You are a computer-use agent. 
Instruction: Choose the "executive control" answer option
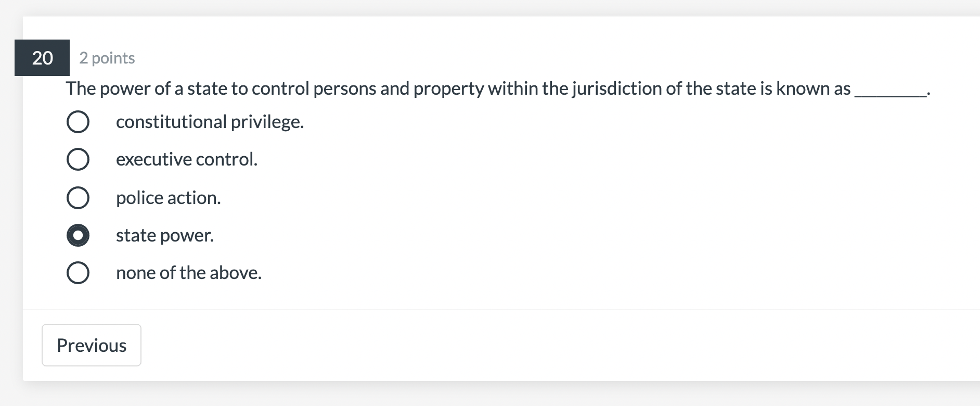click(x=78, y=159)
